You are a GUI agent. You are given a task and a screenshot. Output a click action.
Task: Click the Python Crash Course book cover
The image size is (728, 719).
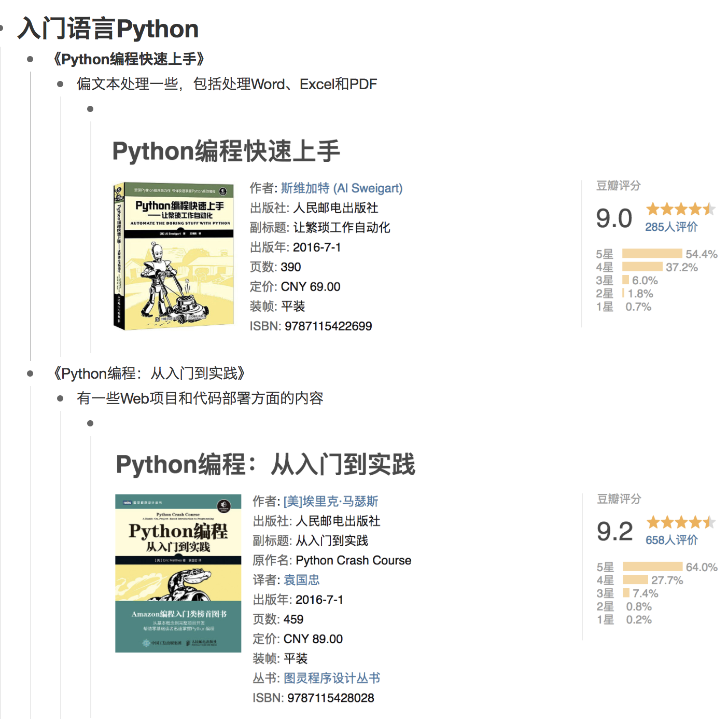(178, 573)
